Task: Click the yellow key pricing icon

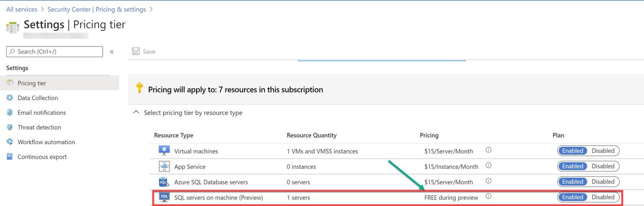Action: pos(139,88)
